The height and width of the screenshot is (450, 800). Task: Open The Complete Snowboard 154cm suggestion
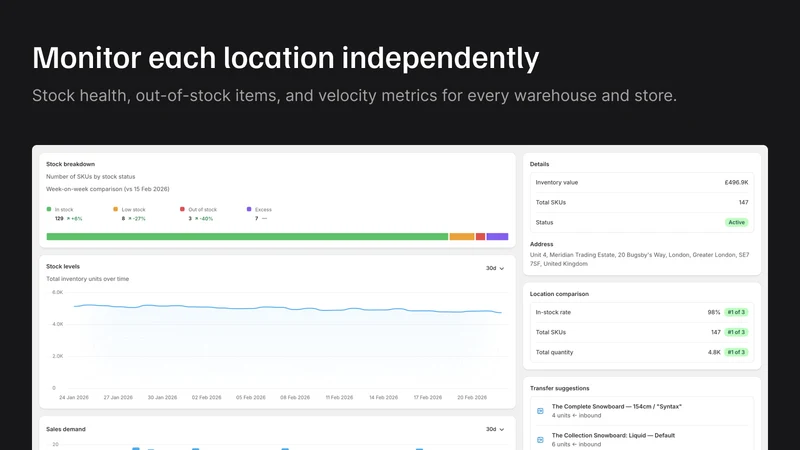pyautogui.click(x=616, y=407)
